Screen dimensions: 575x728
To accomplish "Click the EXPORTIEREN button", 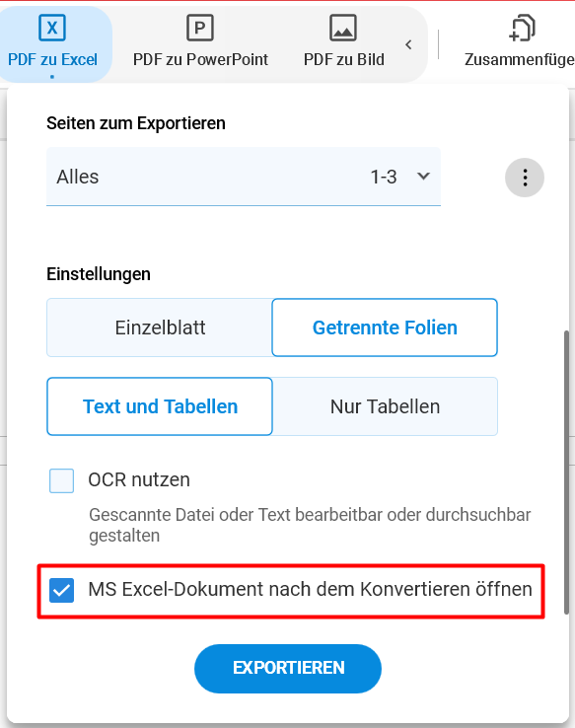I will (288, 669).
